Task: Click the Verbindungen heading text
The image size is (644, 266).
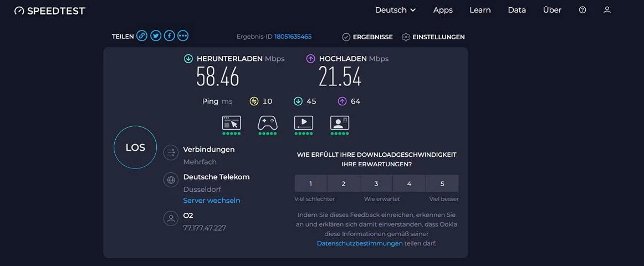Action: click(x=209, y=150)
